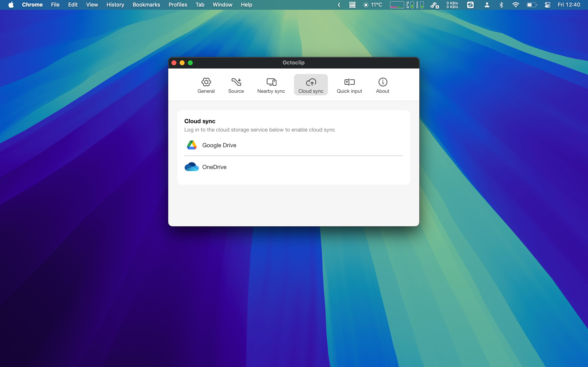
Task: Open the Apple menu
Action: [x=11, y=5]
